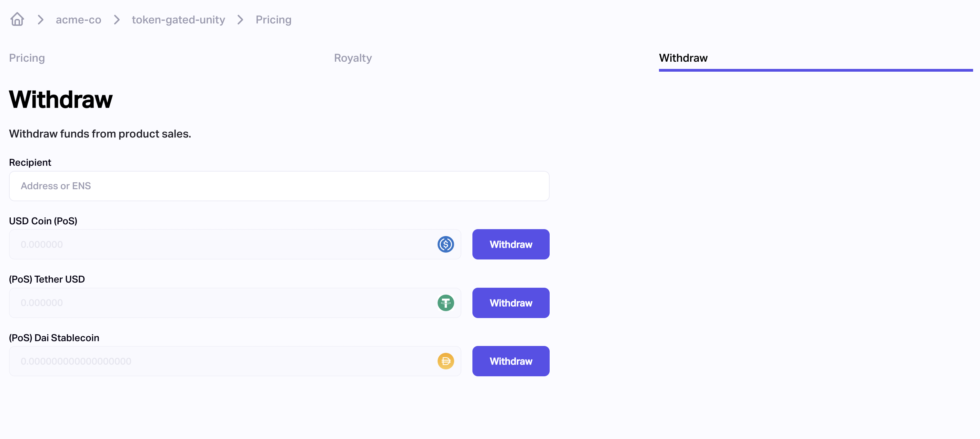Click chevron before Pricing breadcrumb

pos(240,20)
